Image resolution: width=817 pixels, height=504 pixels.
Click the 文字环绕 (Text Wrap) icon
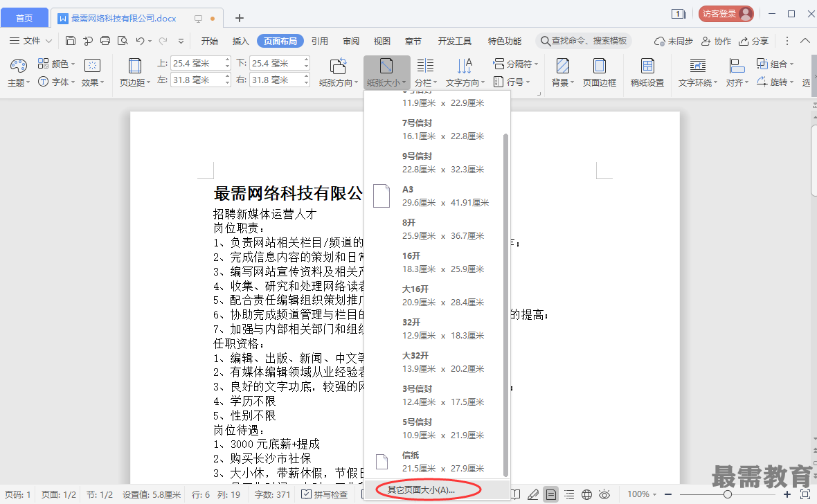pos(697,66)
